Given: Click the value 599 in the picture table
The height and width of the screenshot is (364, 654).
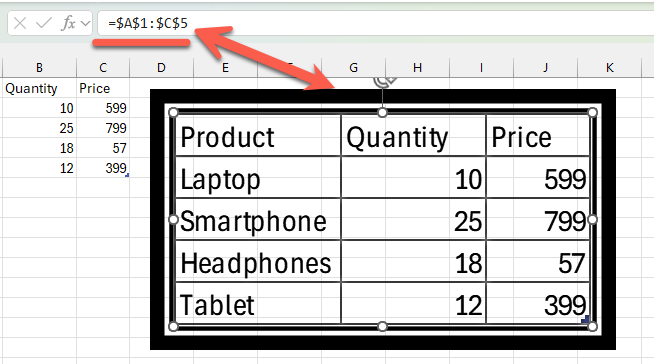Looking at the screenshot, I should tap(565, 180).
